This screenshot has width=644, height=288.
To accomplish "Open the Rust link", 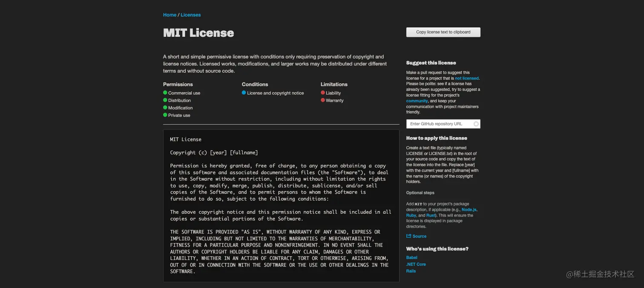I will tap(431, 216).
